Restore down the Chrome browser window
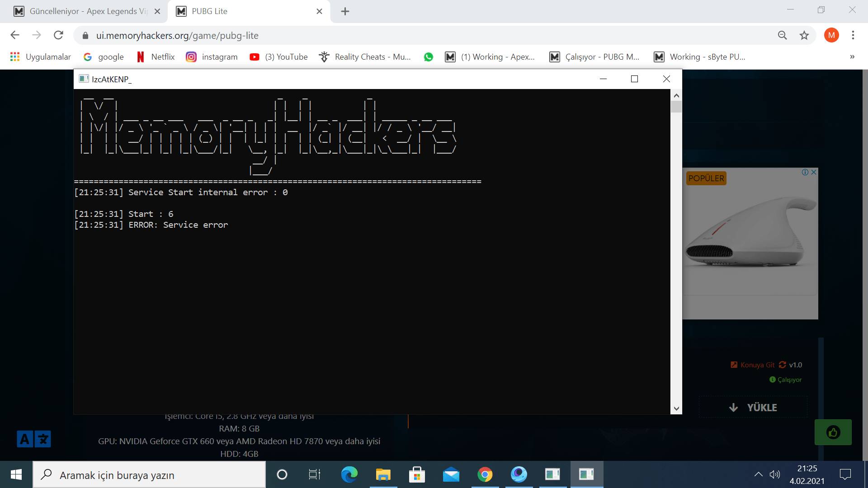868x488 pixels. (821, 9)
